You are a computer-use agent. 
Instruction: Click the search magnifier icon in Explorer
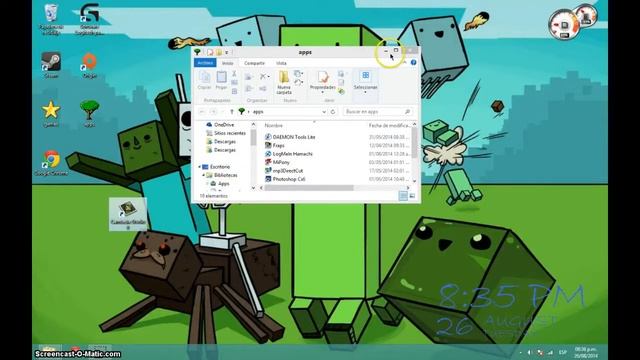407,111
